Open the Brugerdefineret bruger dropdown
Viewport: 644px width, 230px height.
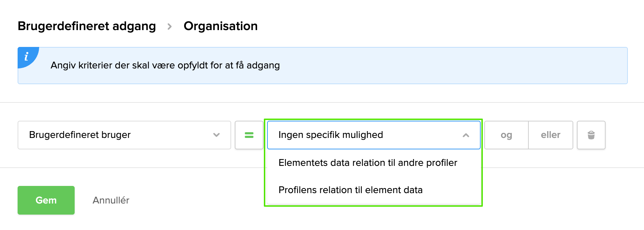click(x=124, y=135)
